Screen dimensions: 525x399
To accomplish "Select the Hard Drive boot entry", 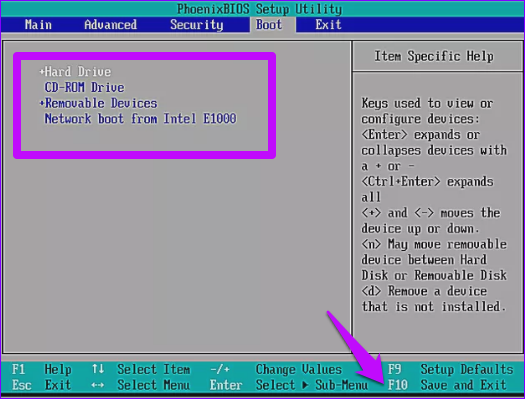I will (x=78, y=72).
